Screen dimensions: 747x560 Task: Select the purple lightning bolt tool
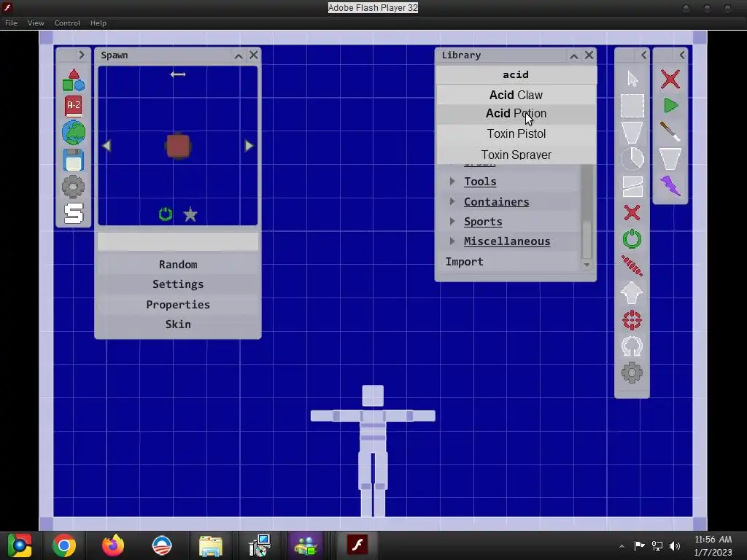pos(670,186)
